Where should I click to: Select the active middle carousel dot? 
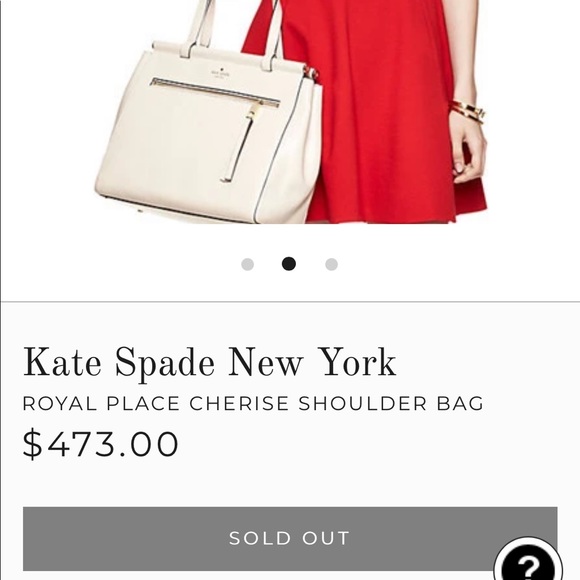tap(289, 264)
